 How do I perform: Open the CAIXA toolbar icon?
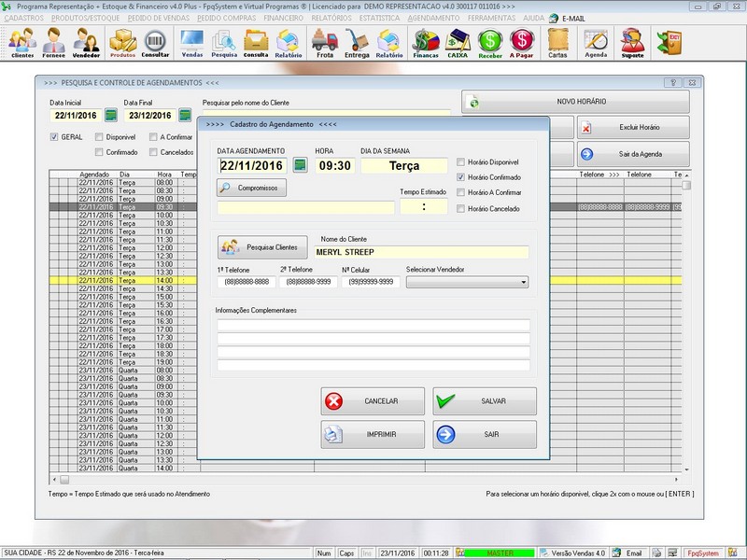(x=458, y=42)
